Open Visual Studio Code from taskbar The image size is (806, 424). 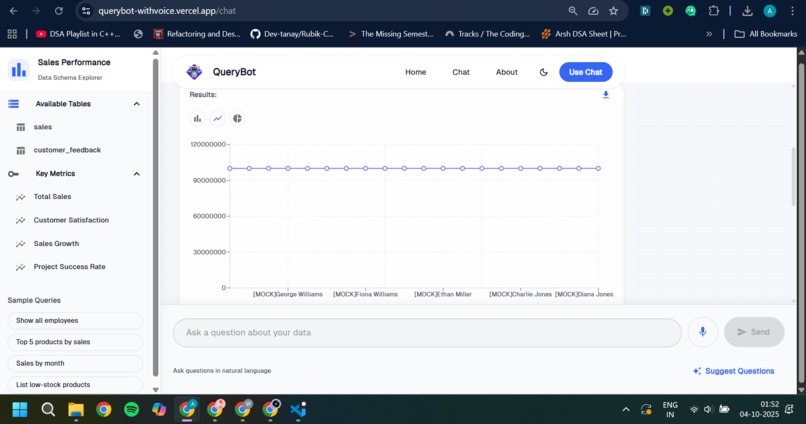pos(298,410)
